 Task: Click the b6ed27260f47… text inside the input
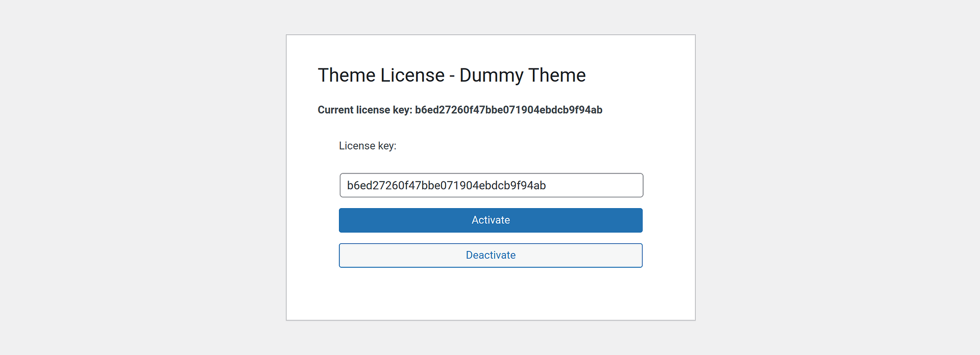click(446, 186)
